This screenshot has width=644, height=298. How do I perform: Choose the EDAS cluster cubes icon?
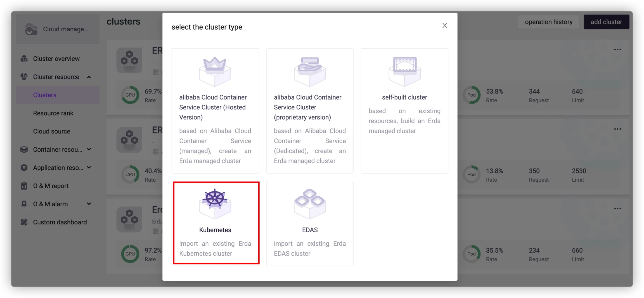(310, 203)
